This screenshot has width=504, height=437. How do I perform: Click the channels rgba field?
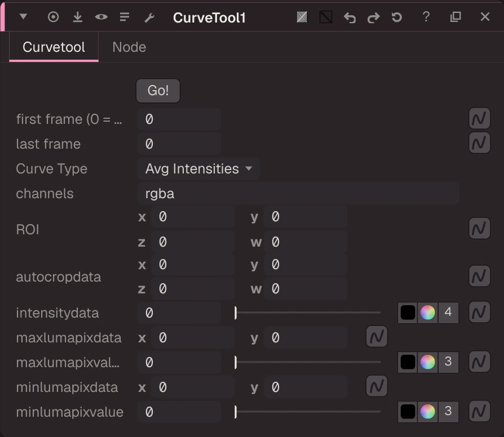(x=298, y=193)
